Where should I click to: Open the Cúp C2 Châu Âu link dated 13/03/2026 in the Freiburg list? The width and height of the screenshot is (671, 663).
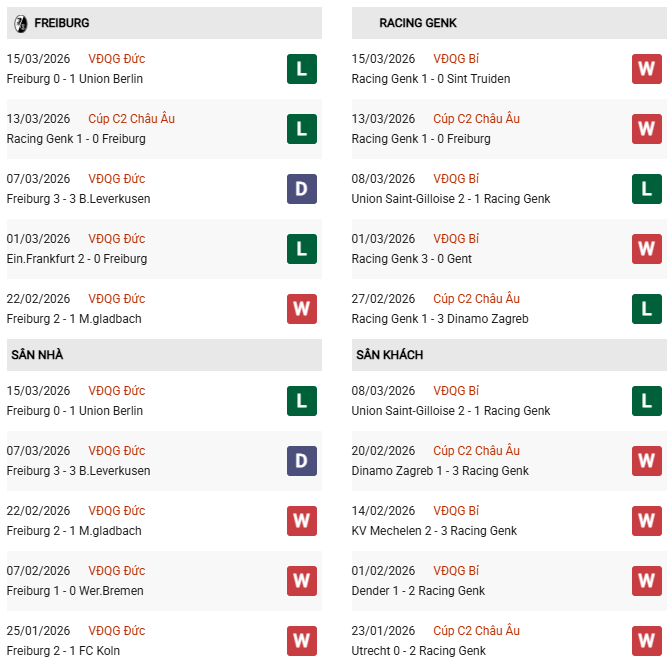[131, 119]
